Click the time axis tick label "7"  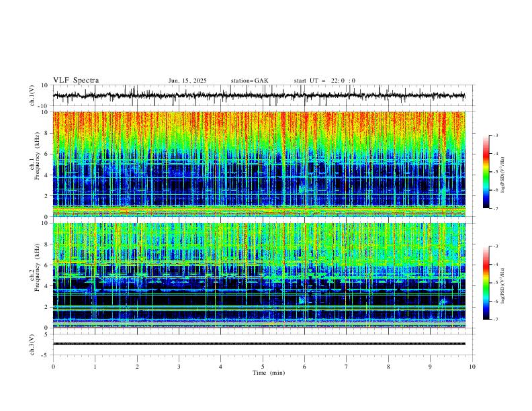click(347, 367)
